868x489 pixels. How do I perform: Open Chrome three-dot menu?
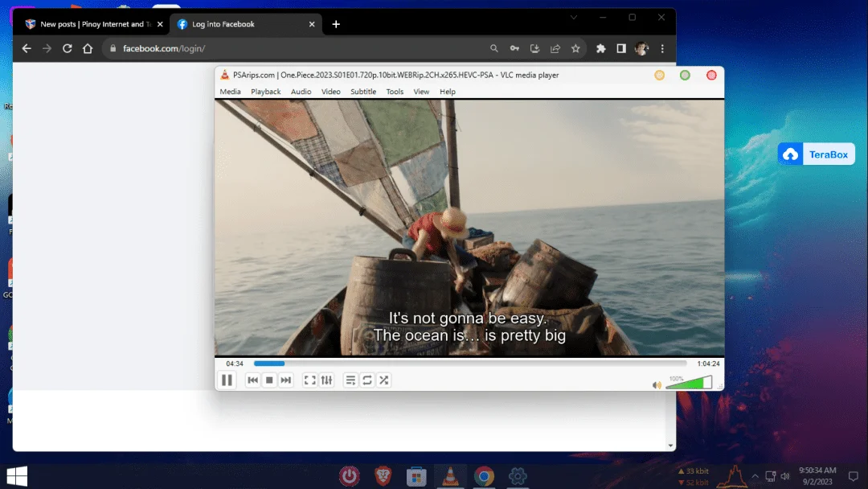pos(662,48)
